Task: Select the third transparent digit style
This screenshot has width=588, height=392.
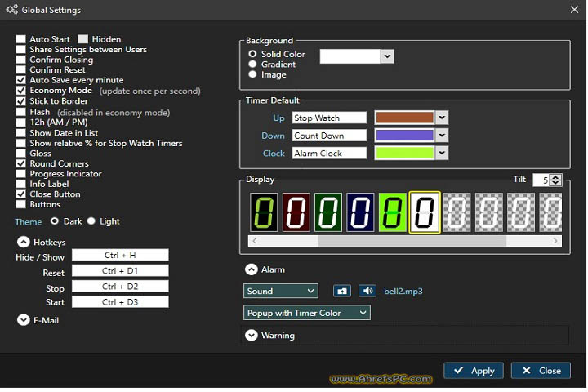Action: pyautogui.click(x=521, y=212)
